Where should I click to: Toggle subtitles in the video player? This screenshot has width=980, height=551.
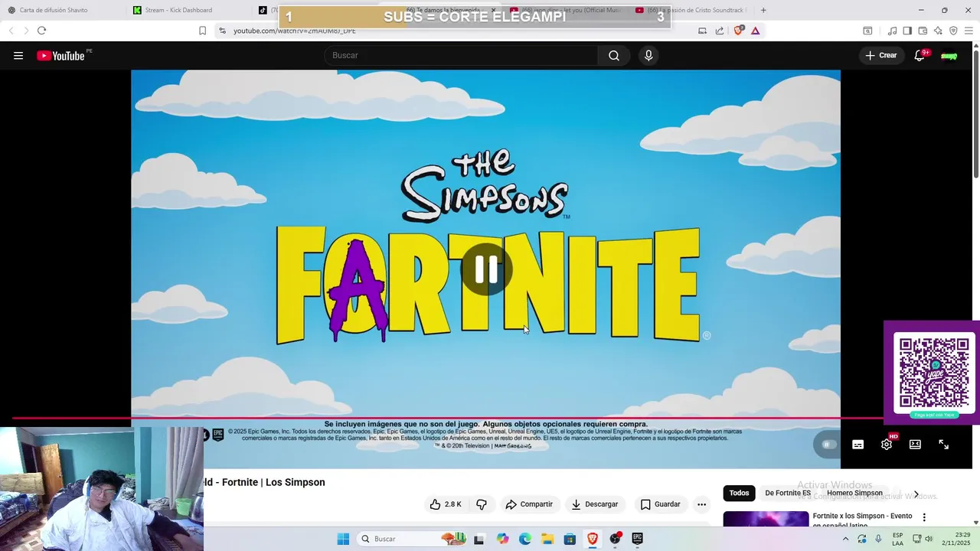point(858,445)
